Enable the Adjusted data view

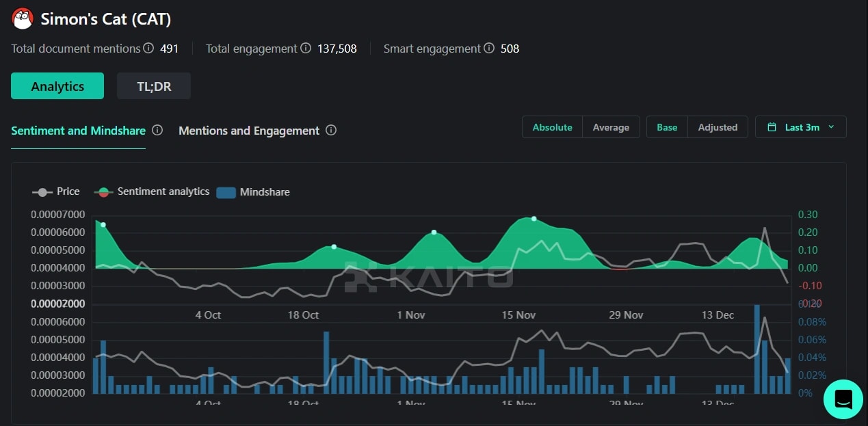click(718, 127)
